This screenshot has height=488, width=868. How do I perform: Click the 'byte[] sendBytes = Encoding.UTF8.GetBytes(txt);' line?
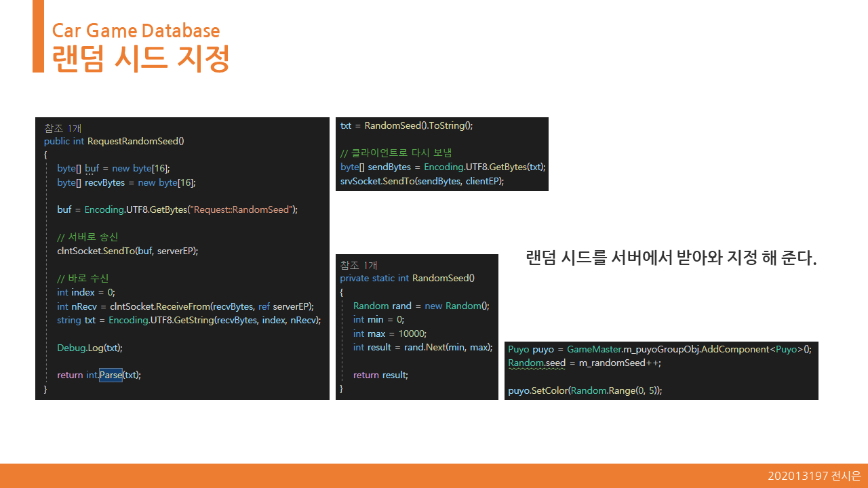click(x=443, y=167)
